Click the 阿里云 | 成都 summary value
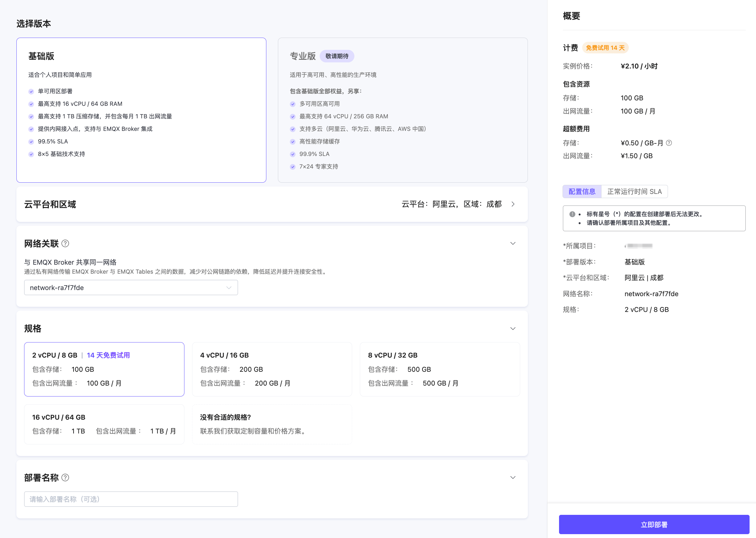The image size is (756, 538). tap(644, 278)
